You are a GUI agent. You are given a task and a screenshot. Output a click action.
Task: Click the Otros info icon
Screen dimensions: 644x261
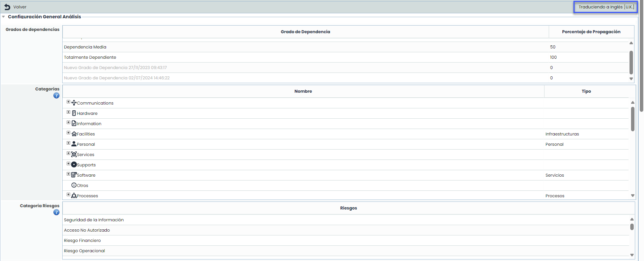(x=74, y=185)
